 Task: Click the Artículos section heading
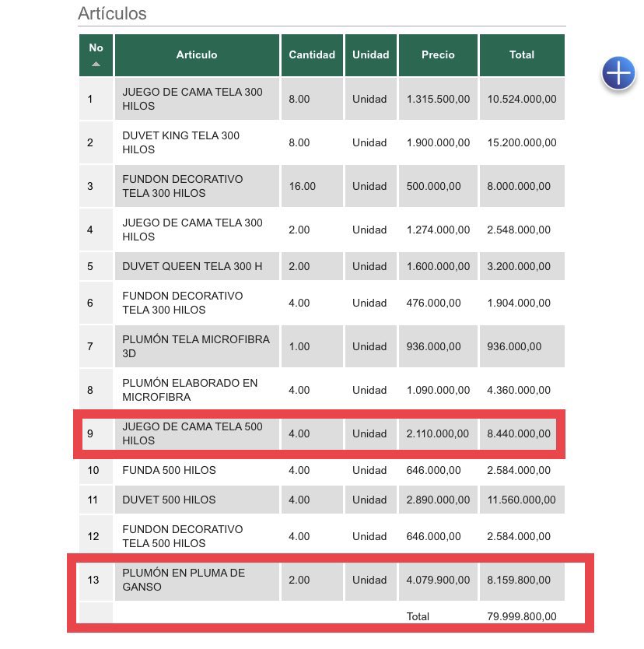coord(112,13)
